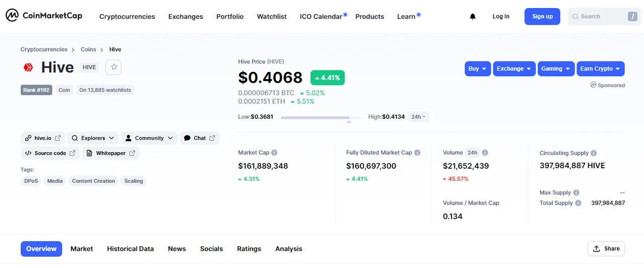Click the Cryptocurrencies breadcrumb link
Viewport: 644px width, 268px height.
pos(44,49)
